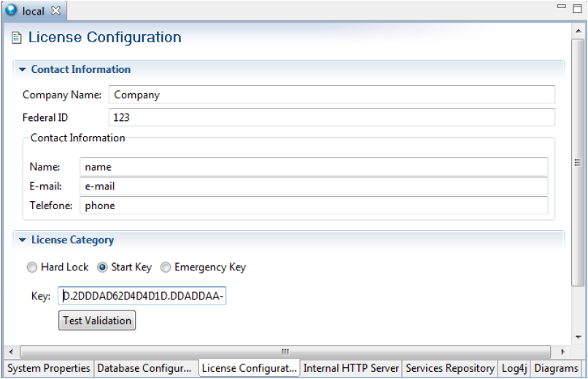Close the local editor tab

click(56, 11)
